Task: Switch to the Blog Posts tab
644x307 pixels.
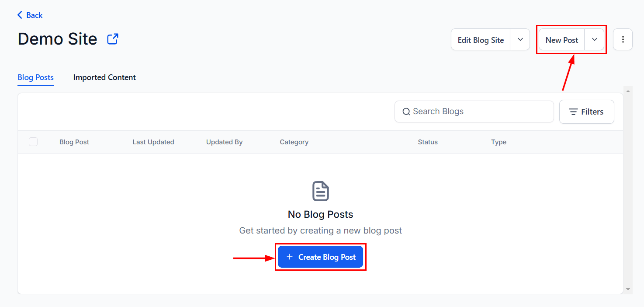Action: tap(35, 77)
